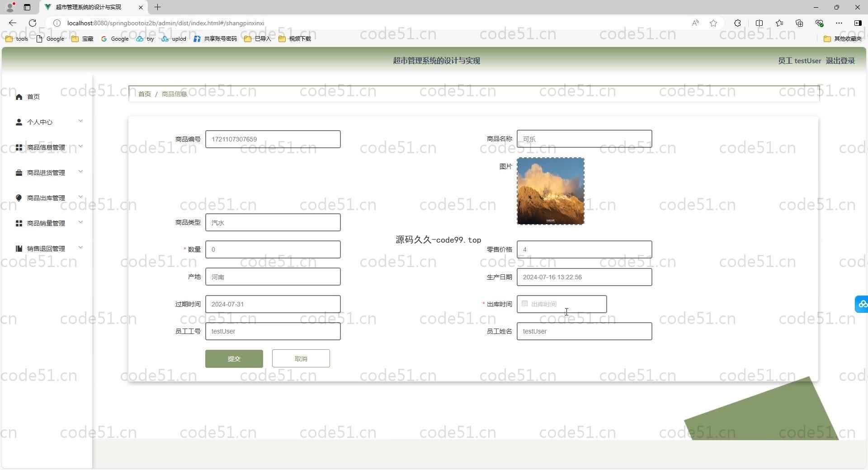The image size is (868, 470).
Task: Click the 数量 input field
Action: tap(273, 249)
